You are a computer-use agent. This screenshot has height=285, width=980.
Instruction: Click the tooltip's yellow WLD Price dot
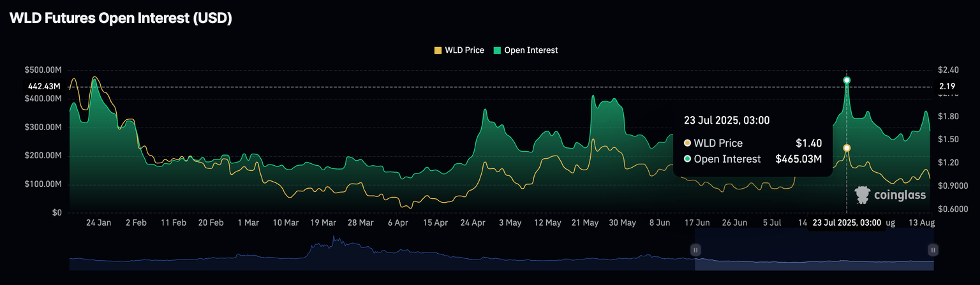(x=687, y=143)
